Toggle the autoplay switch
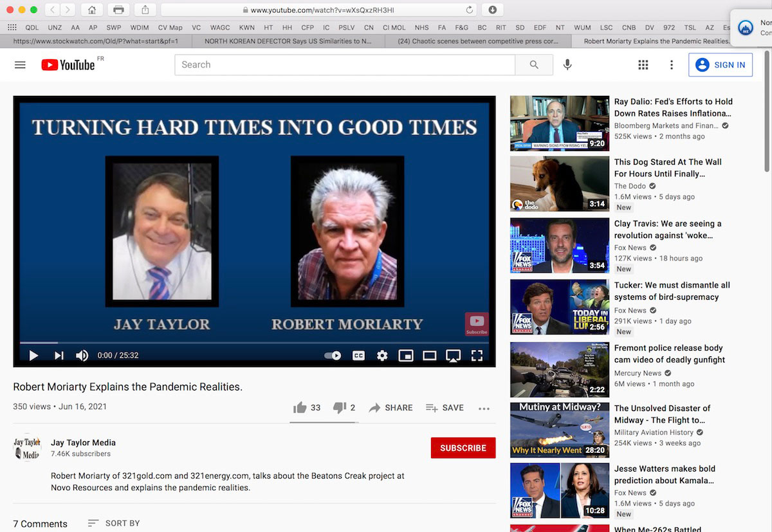Screen dimensions: 772x532 pos(333,355)
